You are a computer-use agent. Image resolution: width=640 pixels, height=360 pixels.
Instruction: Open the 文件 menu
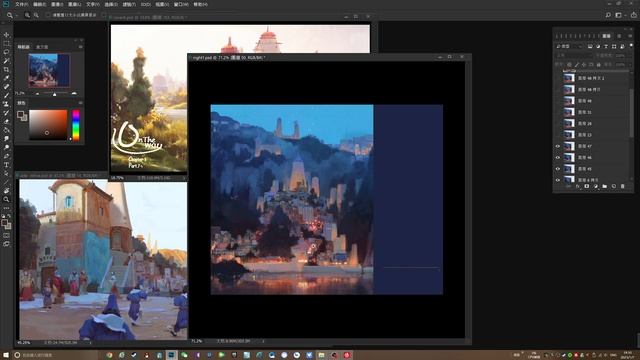pos(21,4)
